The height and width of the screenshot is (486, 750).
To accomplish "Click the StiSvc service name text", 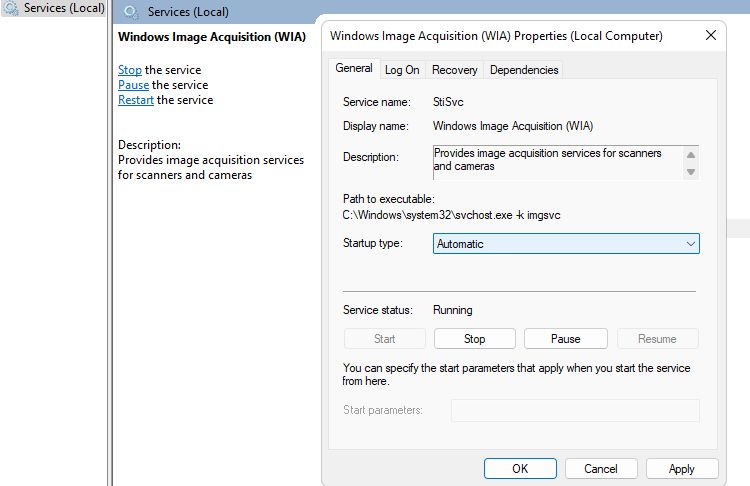I will click(448, 102).
